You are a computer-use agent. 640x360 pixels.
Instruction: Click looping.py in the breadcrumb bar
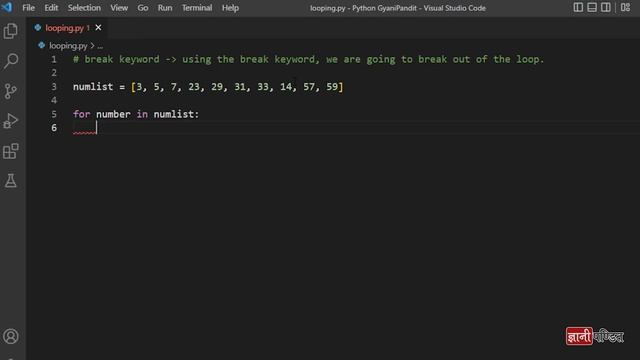click(x=68, y=46)
